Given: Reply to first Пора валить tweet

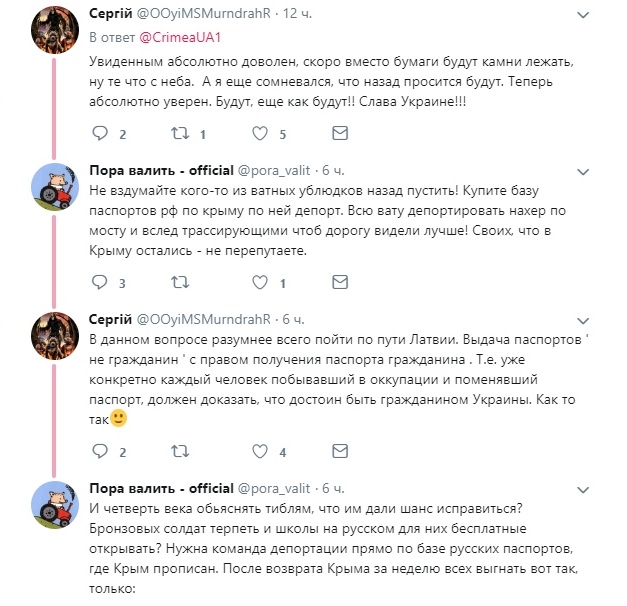Looking at the screenshot, I should (98, 283).
